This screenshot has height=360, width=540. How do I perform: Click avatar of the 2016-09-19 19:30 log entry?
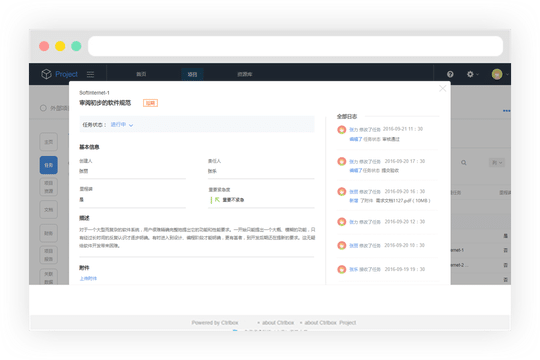[x=341, y=269]
